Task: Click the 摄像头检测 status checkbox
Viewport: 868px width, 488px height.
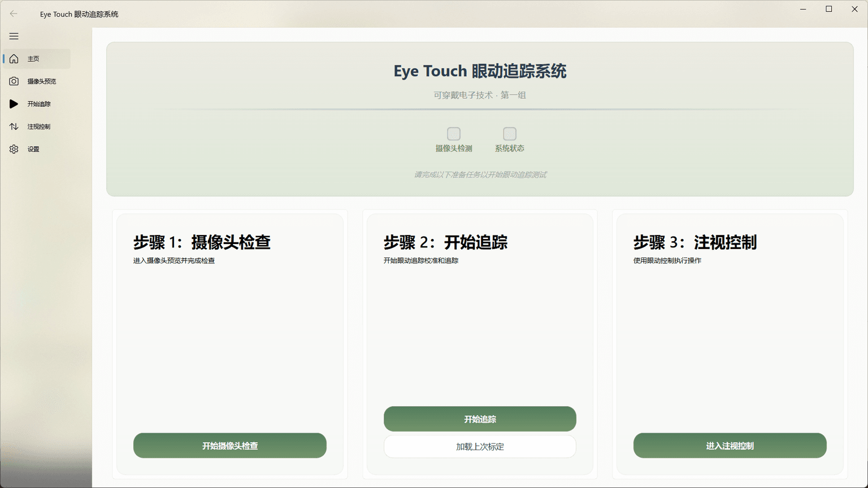Action: pos(454,134)
